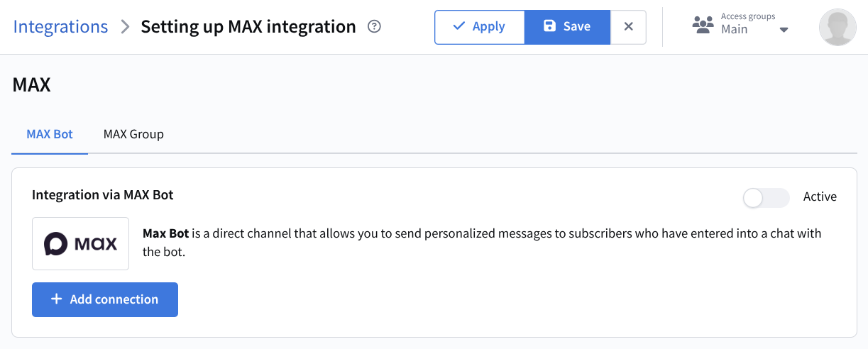The height and width of the screenshot is (349, 868).
Task: Click the plus icon on Add connection
Action: (57, 299)
